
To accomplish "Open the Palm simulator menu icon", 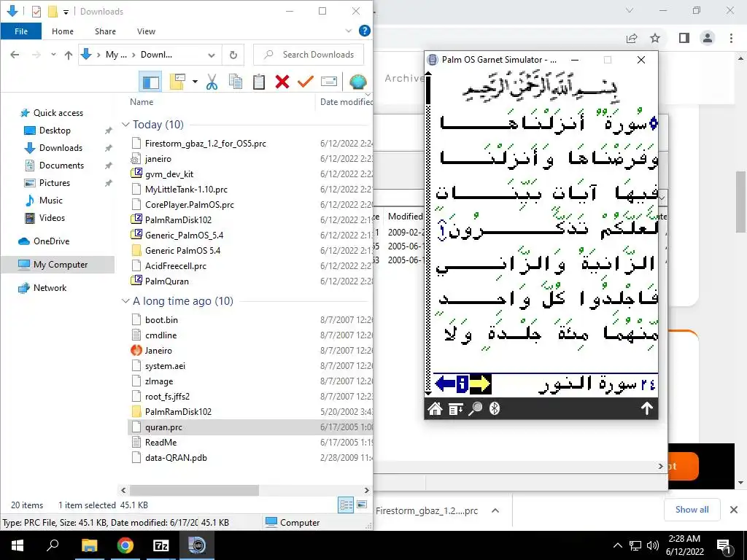I will (455, 408).
